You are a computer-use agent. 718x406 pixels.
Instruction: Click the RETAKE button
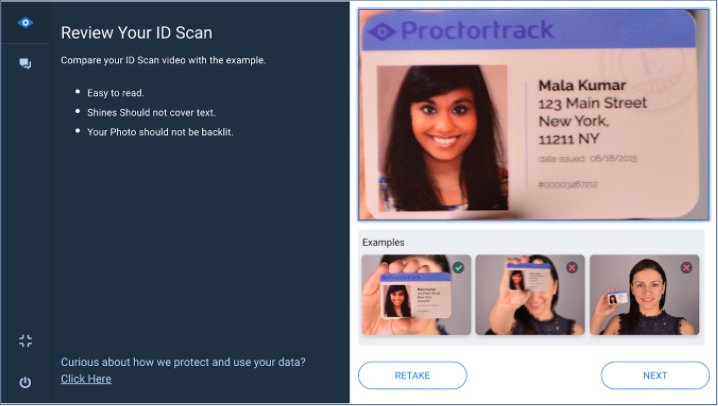[x=412, y=375]
